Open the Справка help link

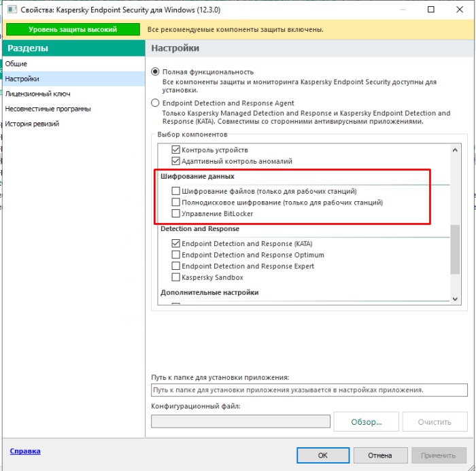[25, 451]
